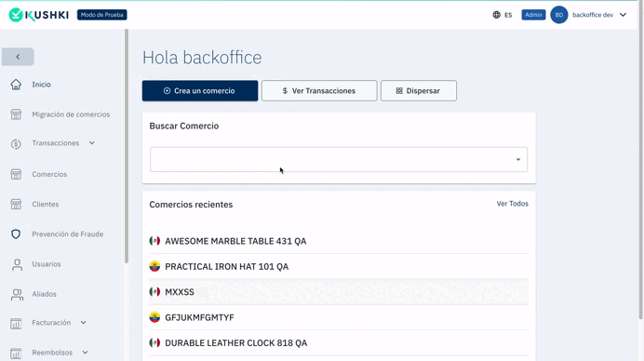Focus the Buscar Comercio search field
The image size is (644, 361).
(339, 159)
